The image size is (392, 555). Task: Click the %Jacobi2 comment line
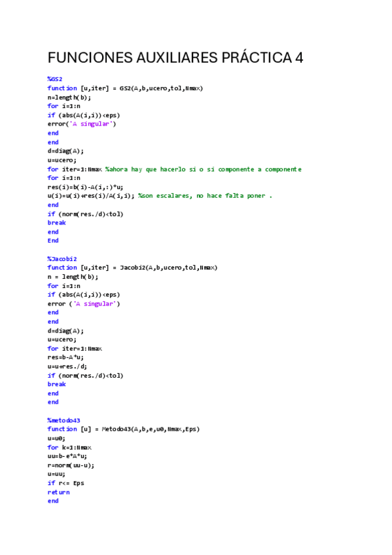62,259
